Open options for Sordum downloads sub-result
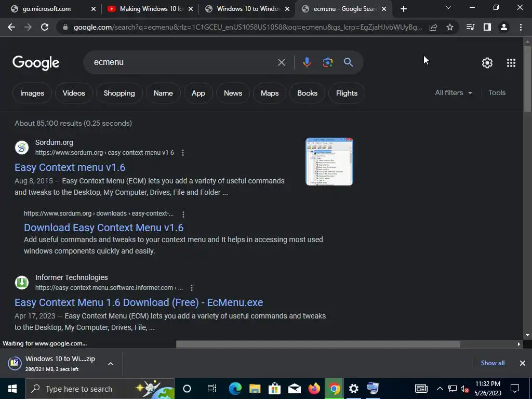This screenshot has width=532, height=399. pos(183,214)
